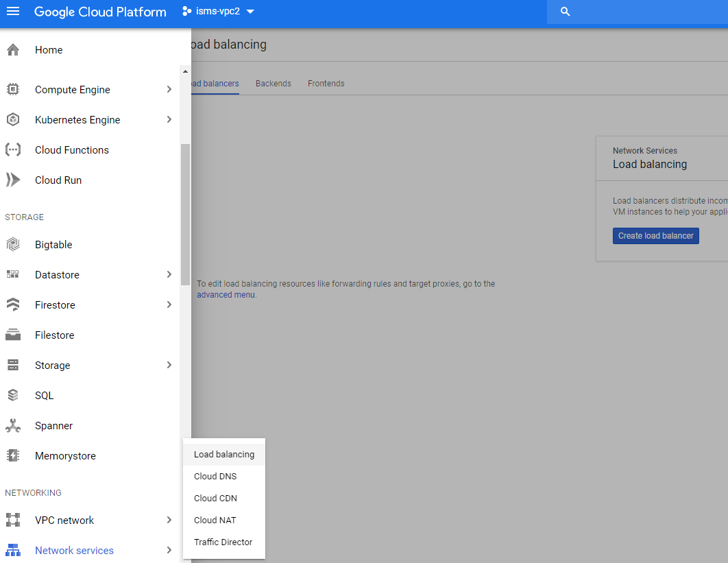
Task: Click the Cloud Run arrow icon
Action: (13, 180)
